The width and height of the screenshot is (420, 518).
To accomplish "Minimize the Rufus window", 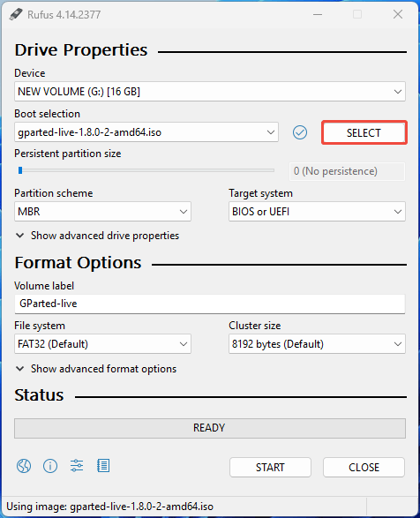I will (318, 14).
